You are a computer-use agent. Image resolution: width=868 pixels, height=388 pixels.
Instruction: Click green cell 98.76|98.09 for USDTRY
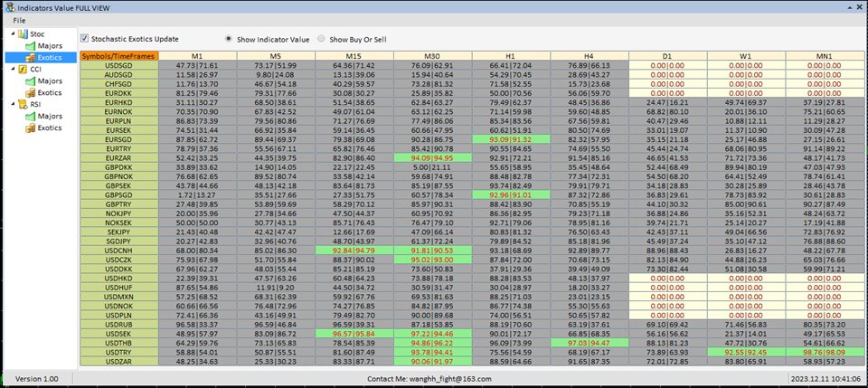point(825,352)
